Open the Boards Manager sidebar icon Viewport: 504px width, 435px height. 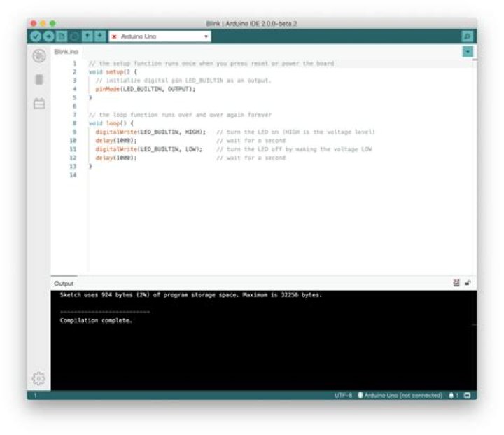(x=39, y=56)
